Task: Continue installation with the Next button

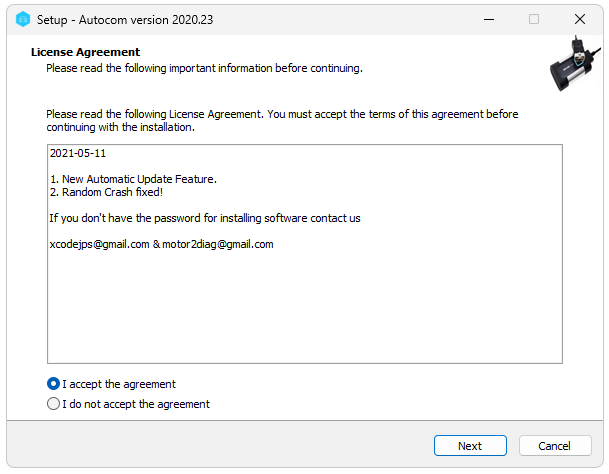Action: point(470,446)
